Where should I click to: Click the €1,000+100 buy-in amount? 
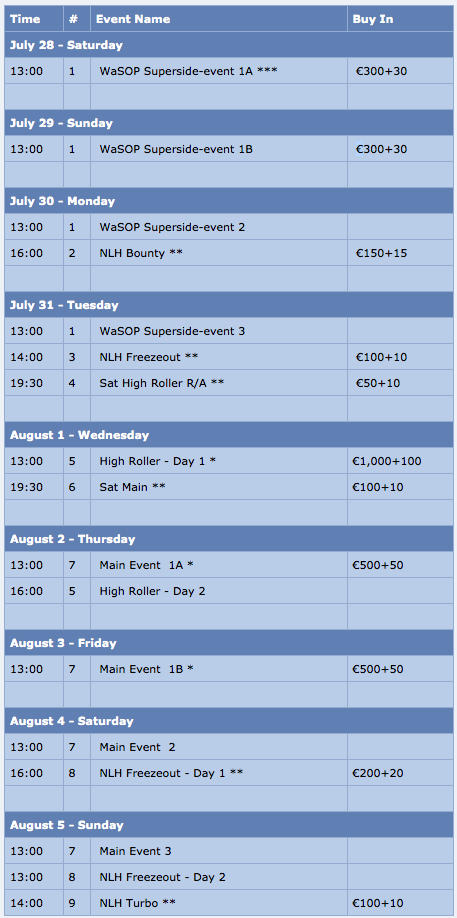click(386, 461)
